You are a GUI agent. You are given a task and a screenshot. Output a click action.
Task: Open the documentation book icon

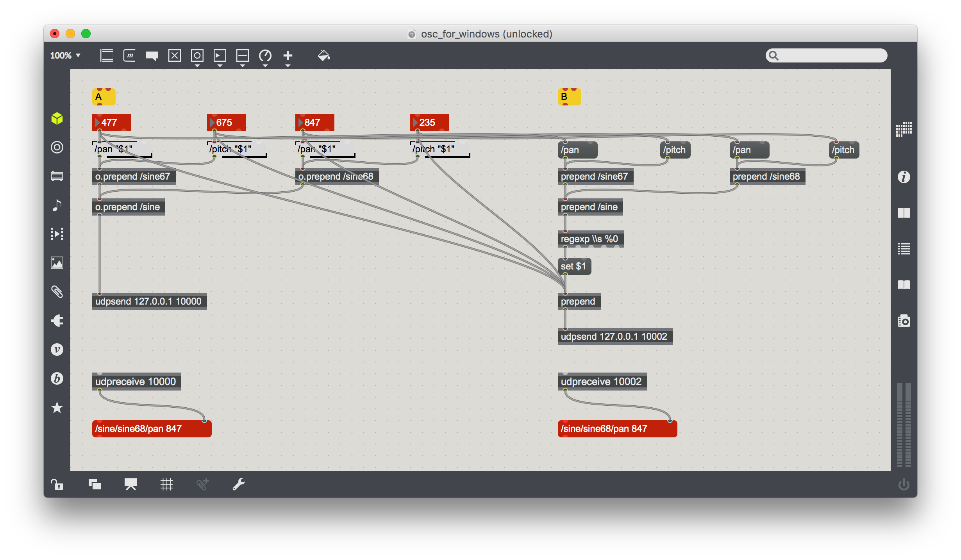[x=904, y=285]
